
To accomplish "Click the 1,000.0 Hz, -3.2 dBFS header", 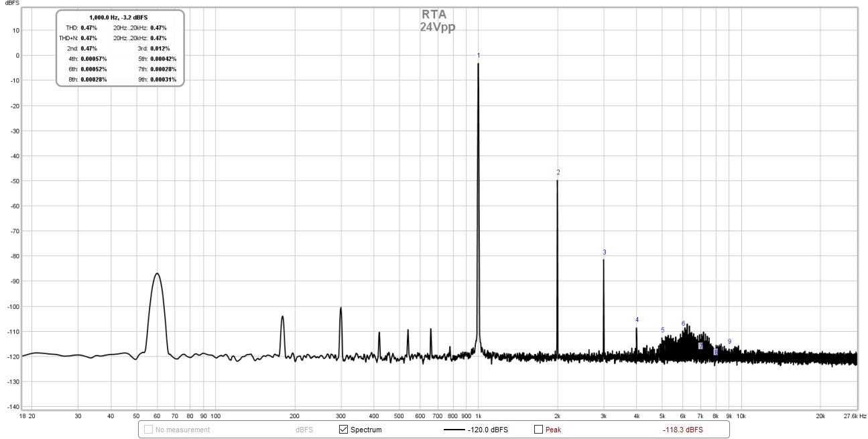I will tap(119, 17).
